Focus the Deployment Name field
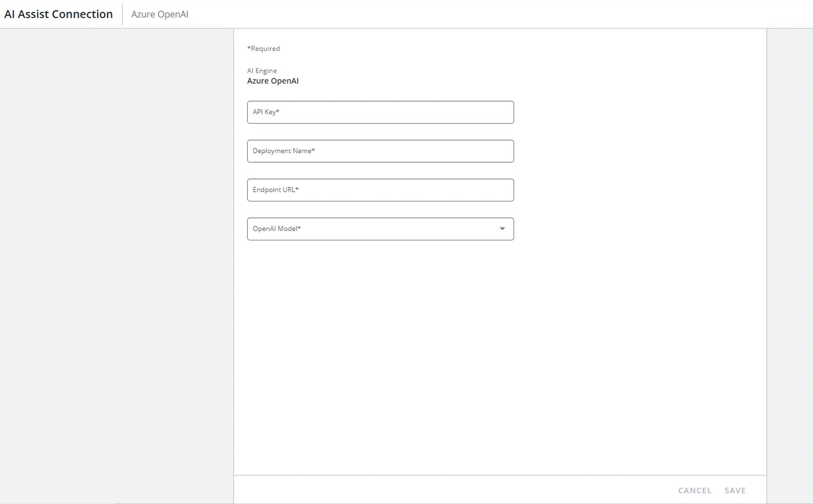Viewport: 813px width, 504px height. point(380,151)
